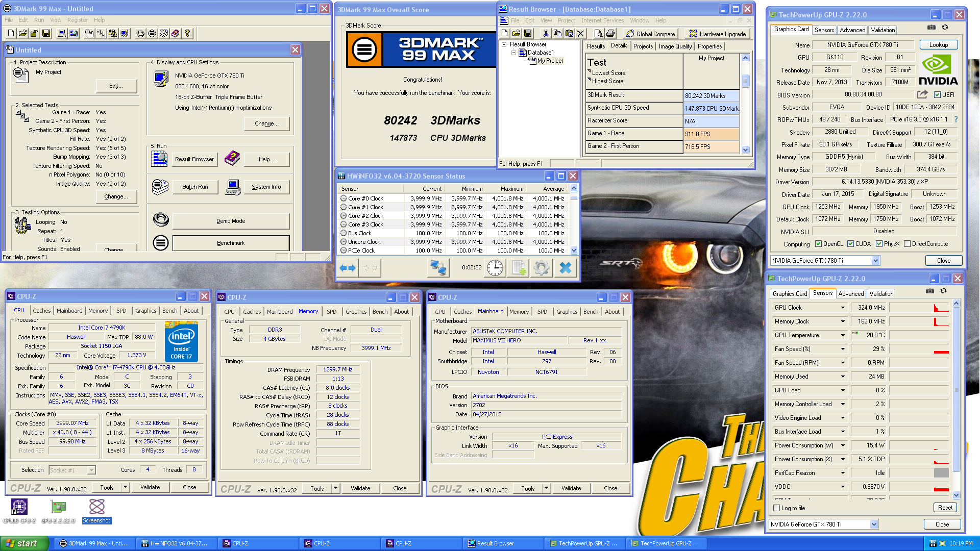Click HWiNFO logging sheet icon with plus
The width and height of the screenshot is (980, 551).
pyautogui.click(x=519, y=268)
